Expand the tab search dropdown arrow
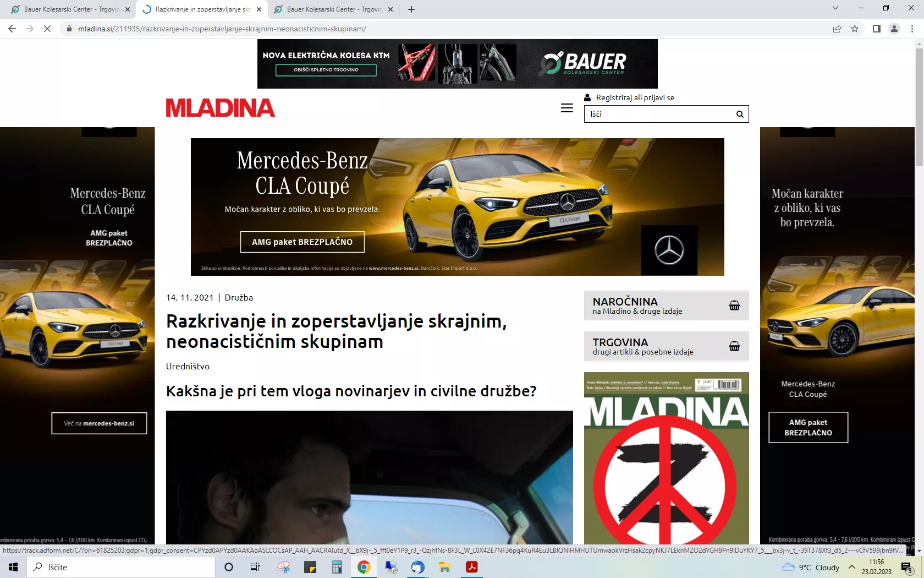 [835, 8]
